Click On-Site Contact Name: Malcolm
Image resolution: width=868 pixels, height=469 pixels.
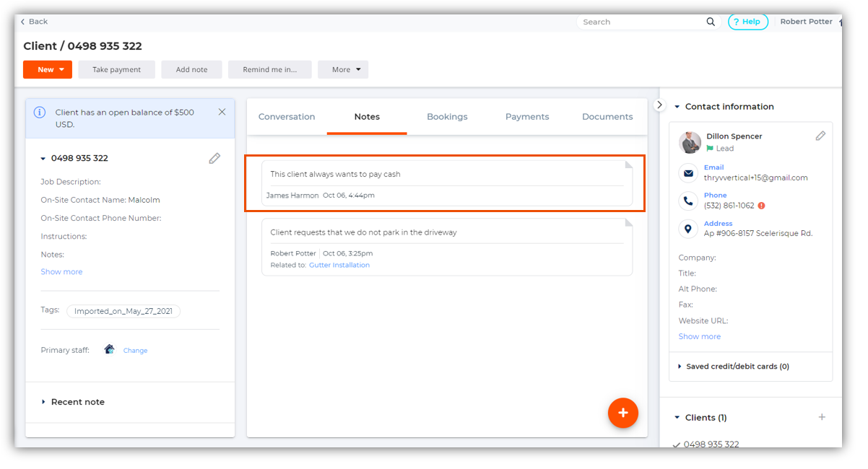coord(100,200)
